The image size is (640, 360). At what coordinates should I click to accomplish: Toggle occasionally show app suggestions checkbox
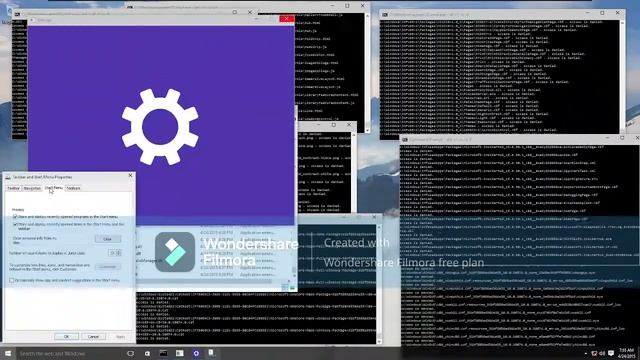tap(12, 280)
